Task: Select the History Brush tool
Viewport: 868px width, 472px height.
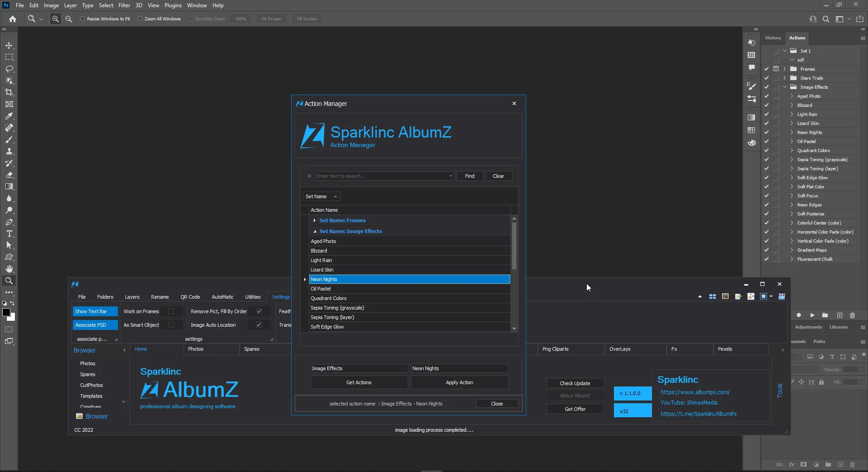Action: (x=9, y=163)
